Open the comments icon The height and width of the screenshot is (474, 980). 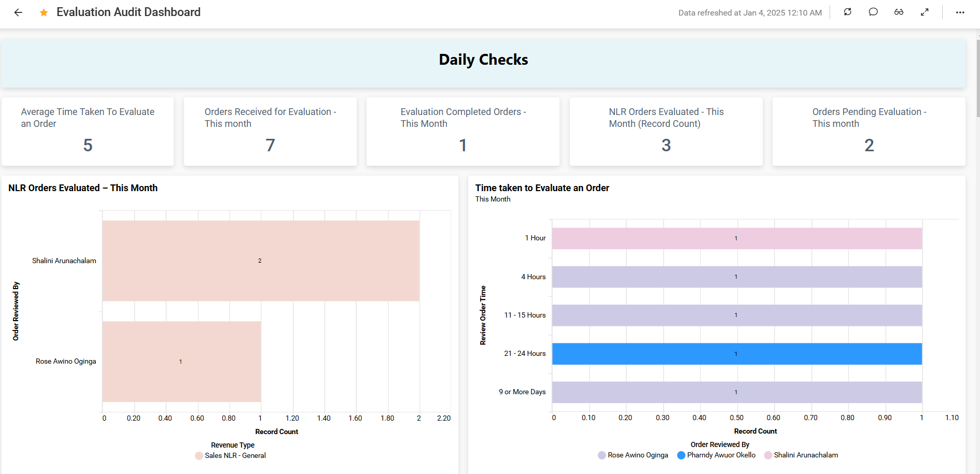tap(873, 12)
